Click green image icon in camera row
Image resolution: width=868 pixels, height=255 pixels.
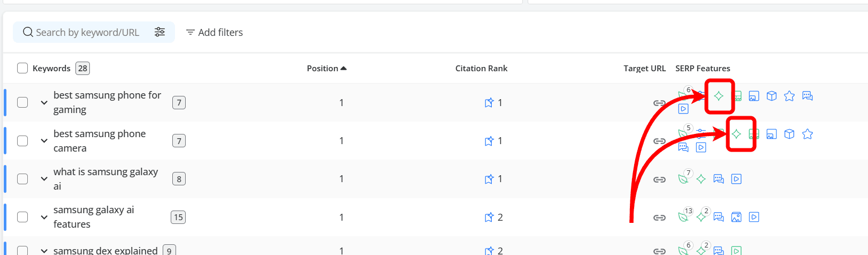pyautogui.click(x=754, y=134)
